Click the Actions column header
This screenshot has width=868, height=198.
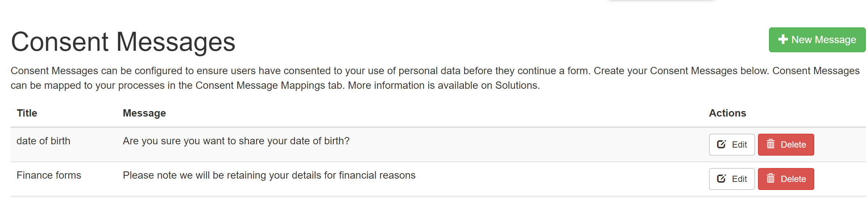pyautogui.click(x=727, y=113)
